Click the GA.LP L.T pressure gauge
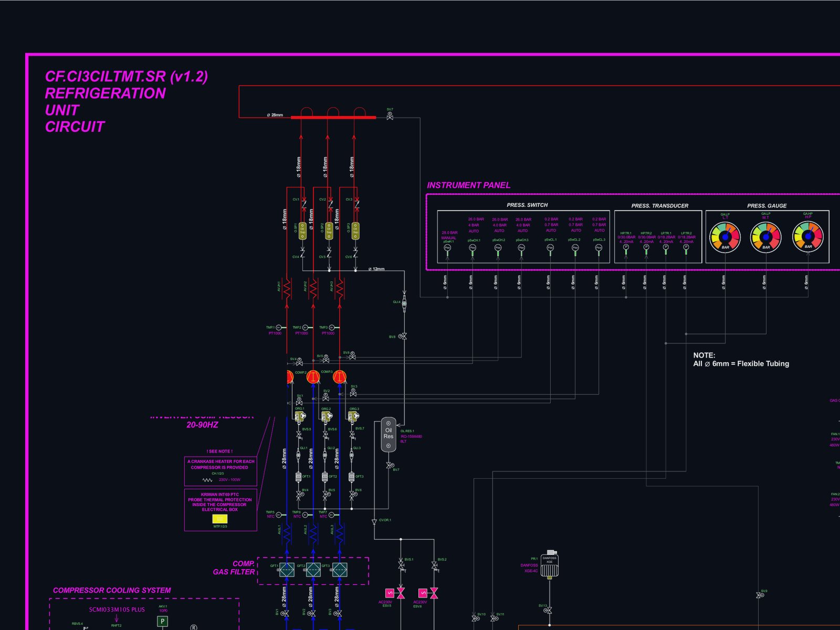This screenshot has height=630, width=840. point(725,237)
